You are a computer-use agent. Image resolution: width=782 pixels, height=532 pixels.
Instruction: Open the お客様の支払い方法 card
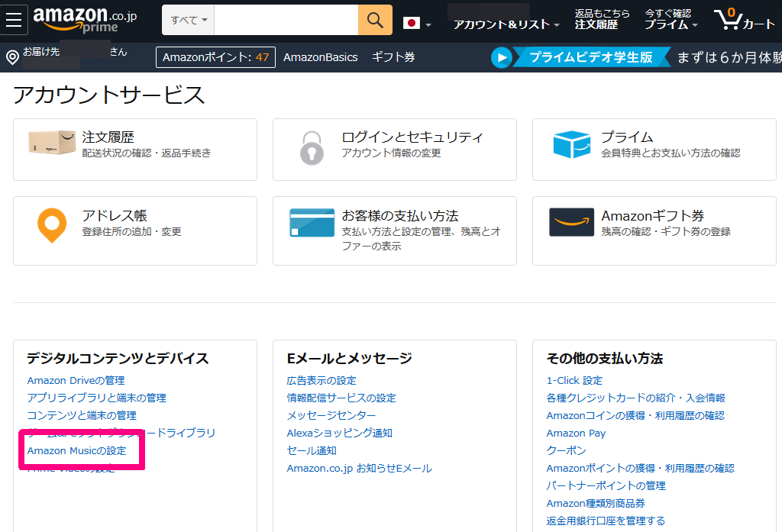(395, 231)
